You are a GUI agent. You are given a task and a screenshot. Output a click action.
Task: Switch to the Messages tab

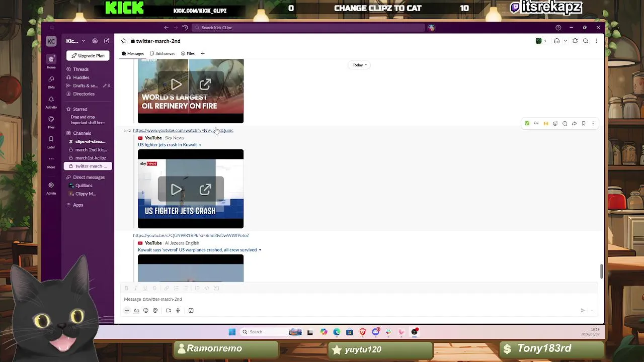pyautogui.click(x=133, y=53)
